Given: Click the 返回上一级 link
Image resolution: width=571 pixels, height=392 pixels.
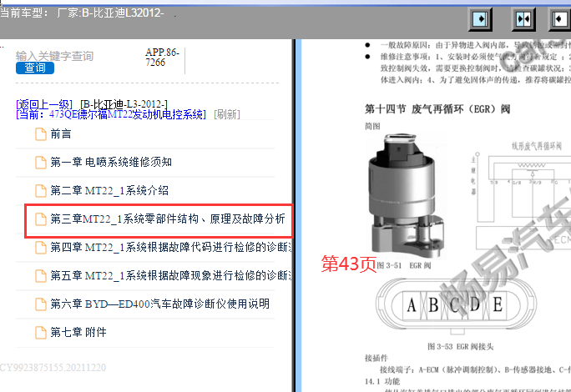Looking at the screenshot, I should (x=44, y=104).
